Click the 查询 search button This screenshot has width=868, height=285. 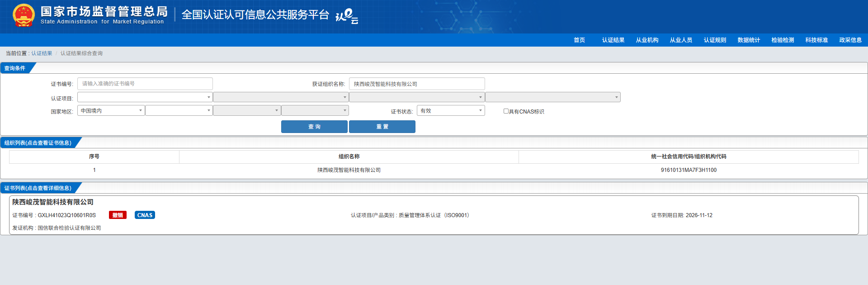314,127
